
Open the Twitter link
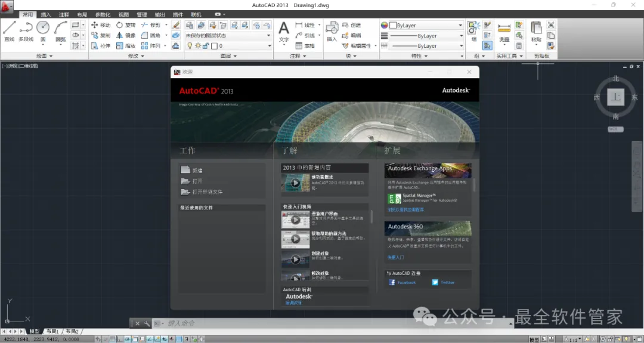coord(443,282)
